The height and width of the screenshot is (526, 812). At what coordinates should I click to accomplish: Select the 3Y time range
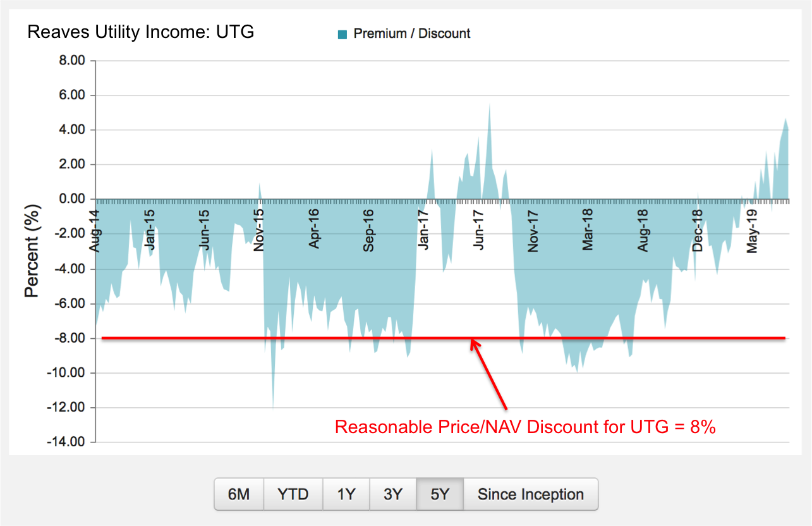[x=392, y=494]
